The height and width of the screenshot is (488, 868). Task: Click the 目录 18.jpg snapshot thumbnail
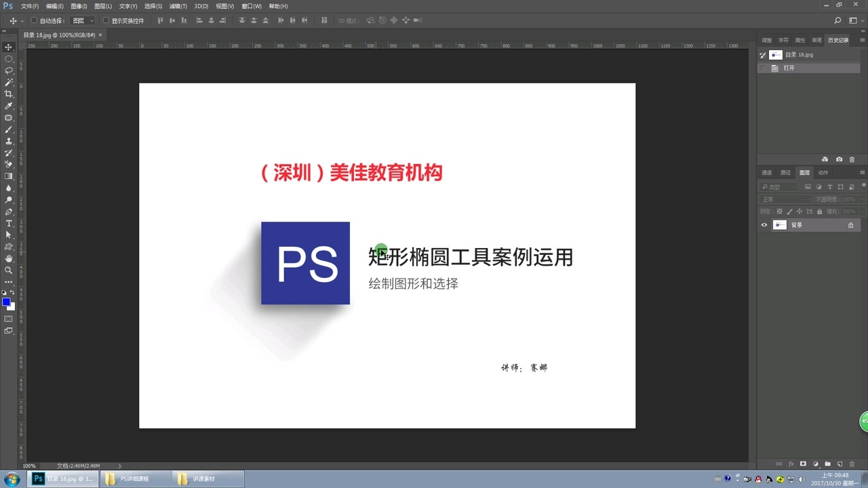coord(776,55)
